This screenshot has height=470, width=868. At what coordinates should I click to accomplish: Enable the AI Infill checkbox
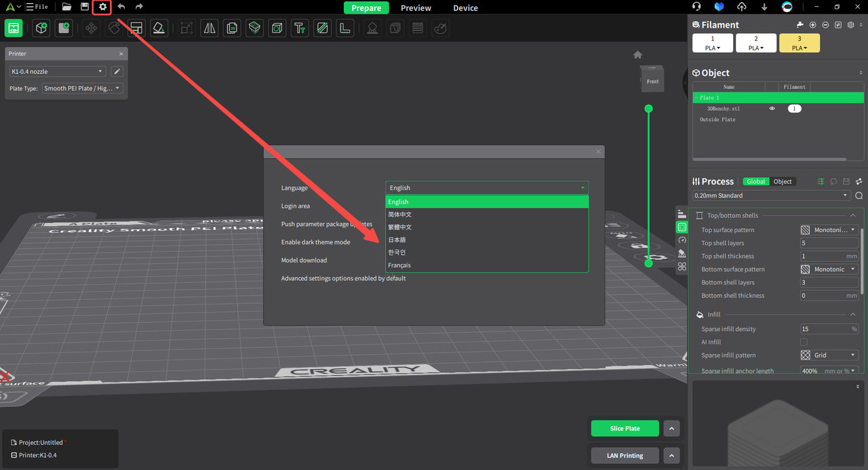(804, 342)
